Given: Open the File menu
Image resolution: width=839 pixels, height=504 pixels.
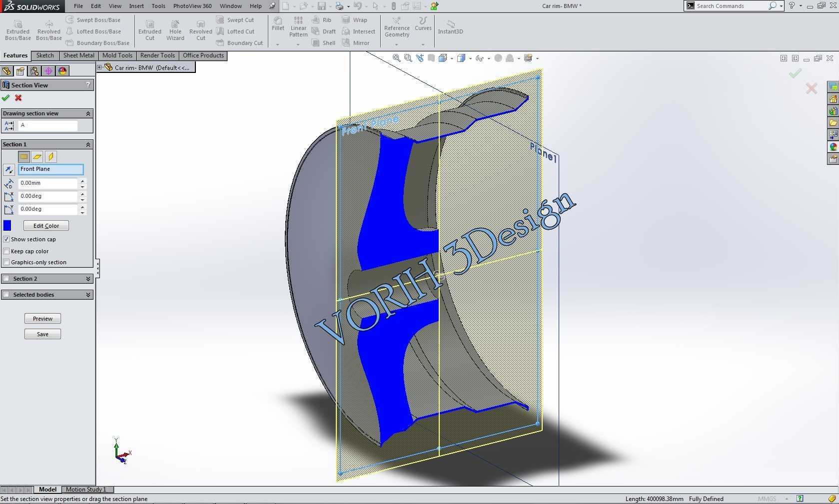Looking at the screenshot, I should (78, 6).
